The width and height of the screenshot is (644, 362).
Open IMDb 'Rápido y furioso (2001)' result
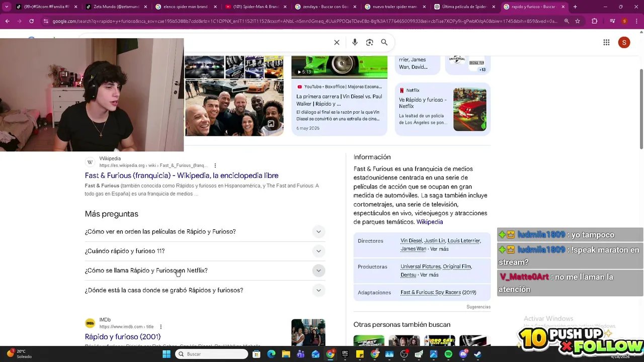pyautogui.click(x=123, y=337)
